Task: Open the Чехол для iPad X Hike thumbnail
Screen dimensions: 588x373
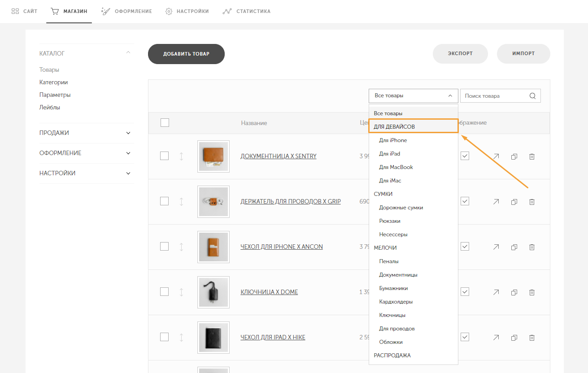Action: tap(213, 338)
